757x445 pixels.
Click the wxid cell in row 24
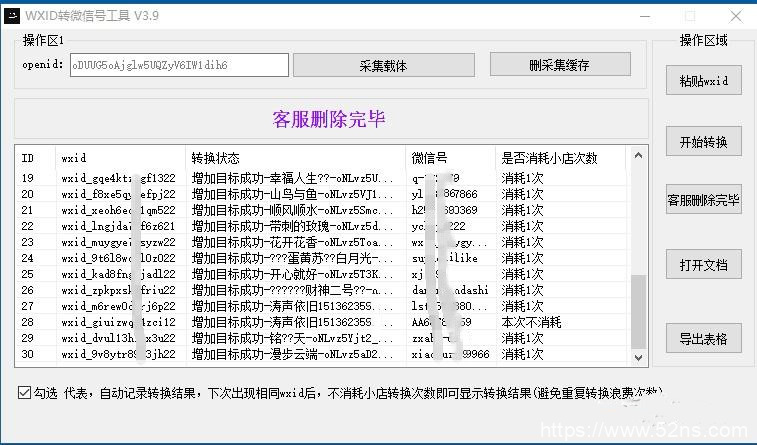118,258
